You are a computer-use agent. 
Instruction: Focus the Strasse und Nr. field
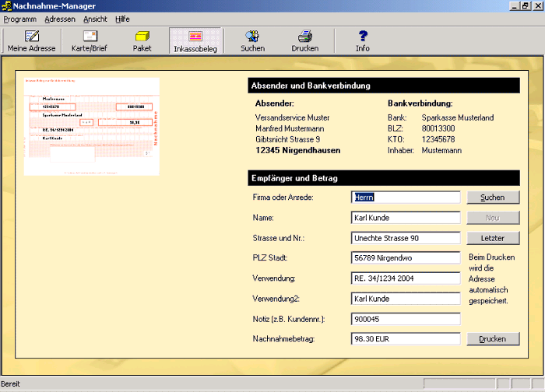(x=406, y=238)
